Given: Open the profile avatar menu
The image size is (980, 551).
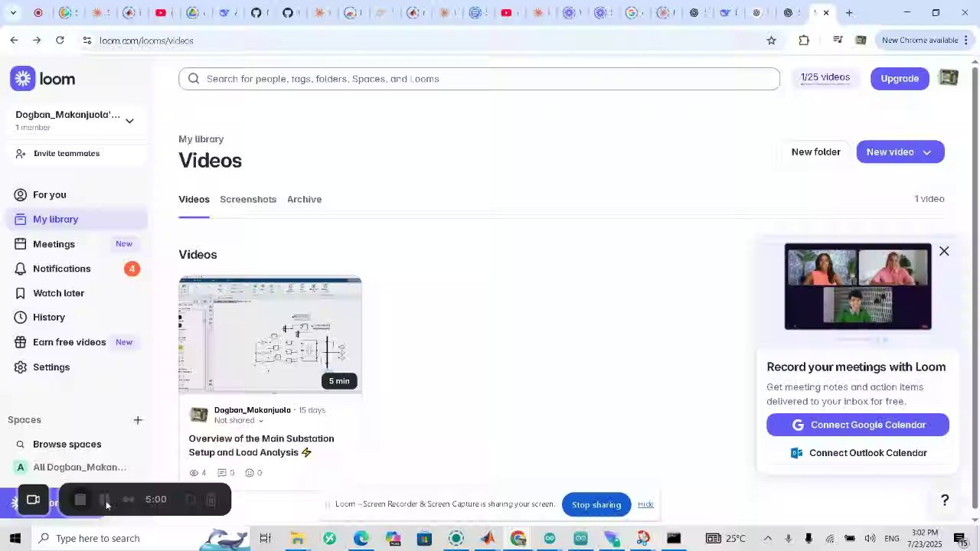Looking at the screenshot, I should (x=949, y=78).
